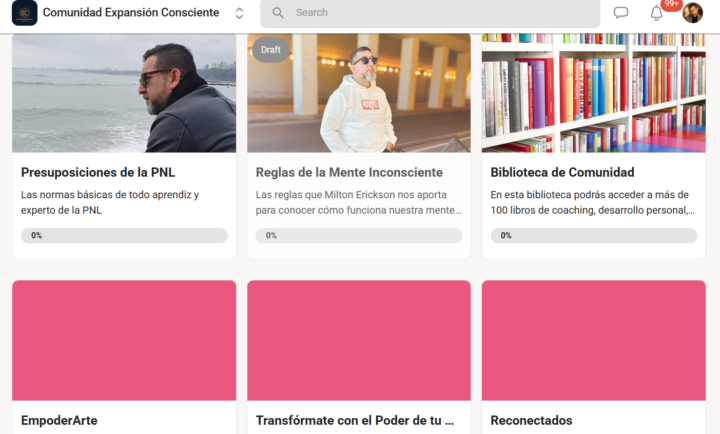Select the Biblioteca de Comunidad title

[562, 172]
